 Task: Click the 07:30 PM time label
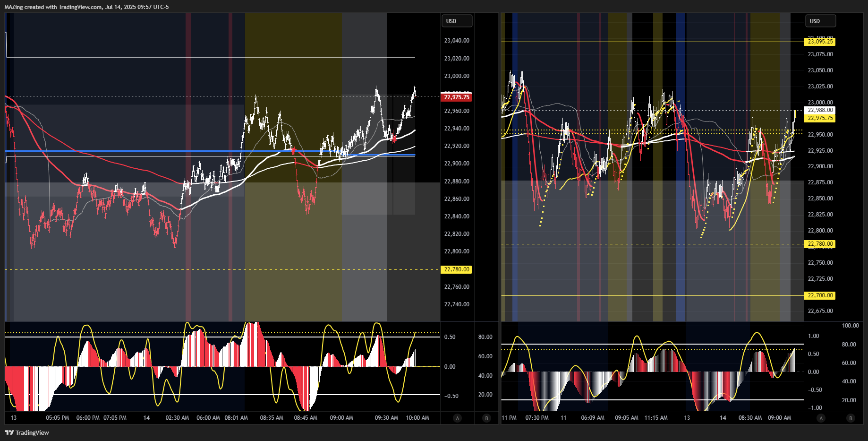[537, 418]
